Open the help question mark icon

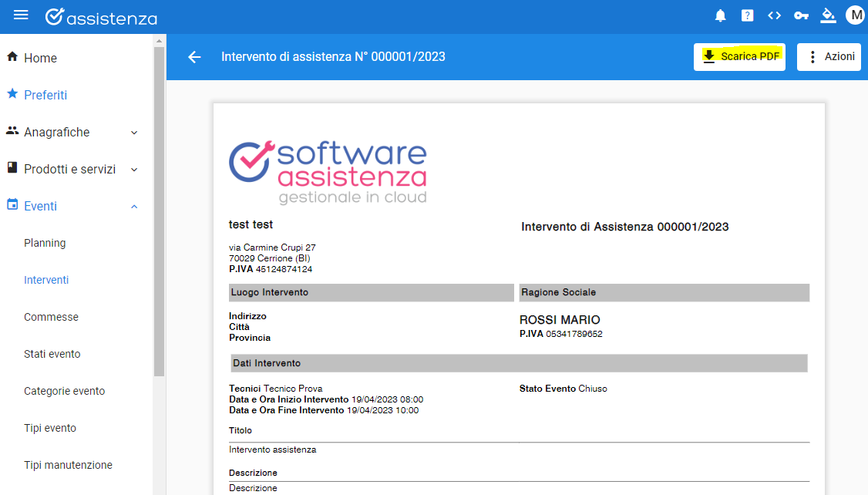pyautogui.click(x=747, y=16)
